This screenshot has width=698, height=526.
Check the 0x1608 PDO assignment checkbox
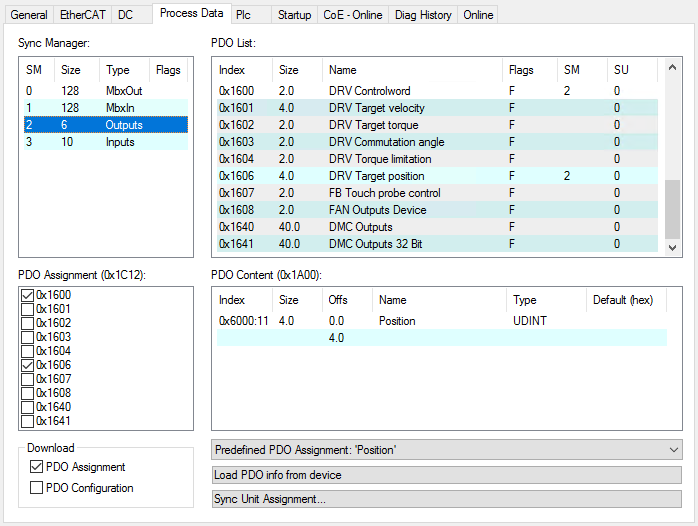tap(28, 393)
